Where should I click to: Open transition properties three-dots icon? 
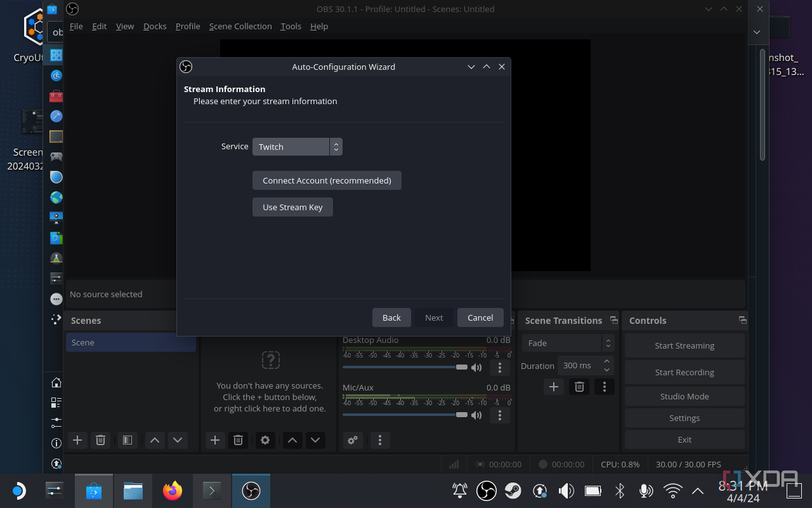pyautogui.click(x=605, y=387)
